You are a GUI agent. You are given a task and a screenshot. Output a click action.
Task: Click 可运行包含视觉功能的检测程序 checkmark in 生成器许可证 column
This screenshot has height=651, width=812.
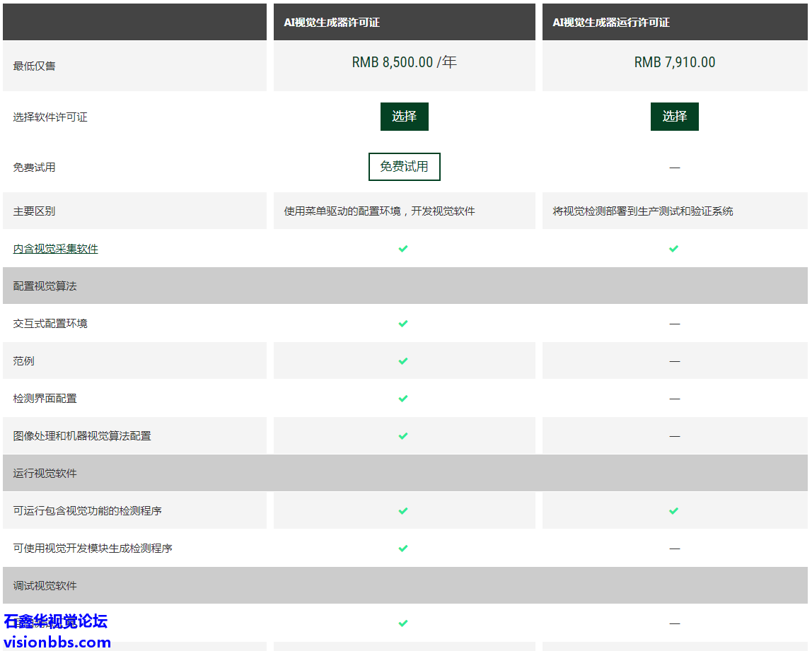coord(403,510)
